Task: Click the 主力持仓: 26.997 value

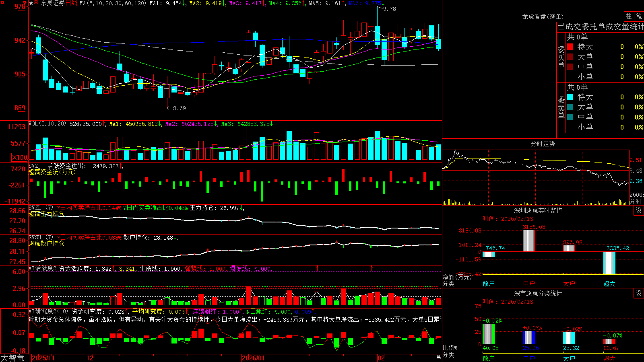Action: (215, 208)
